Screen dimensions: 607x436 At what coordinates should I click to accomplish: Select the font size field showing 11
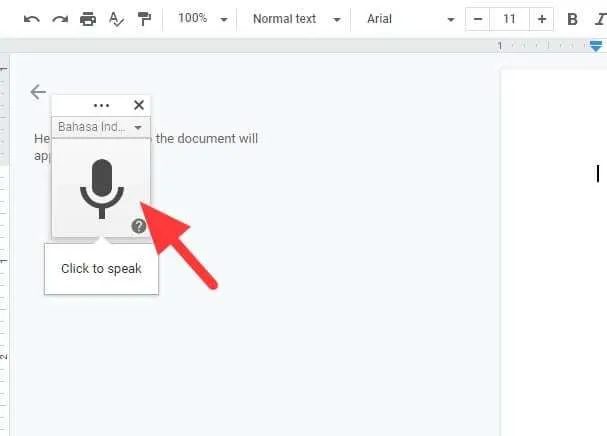click(509, 19)
